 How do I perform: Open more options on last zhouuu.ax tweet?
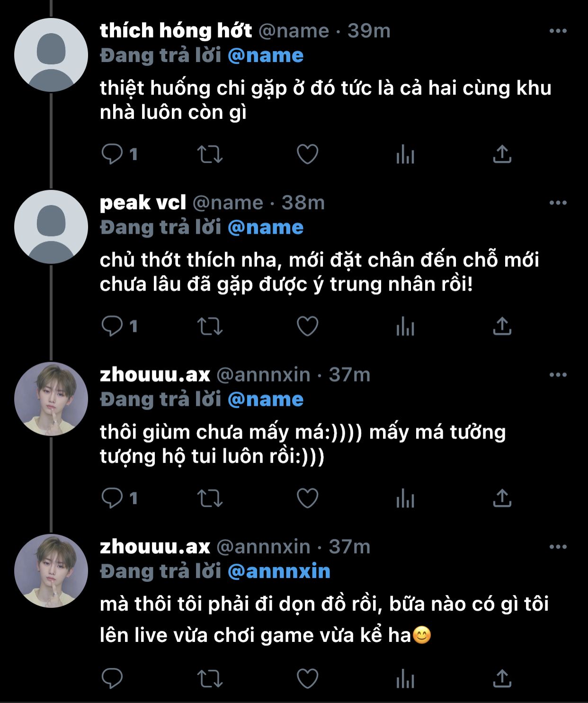558,547
